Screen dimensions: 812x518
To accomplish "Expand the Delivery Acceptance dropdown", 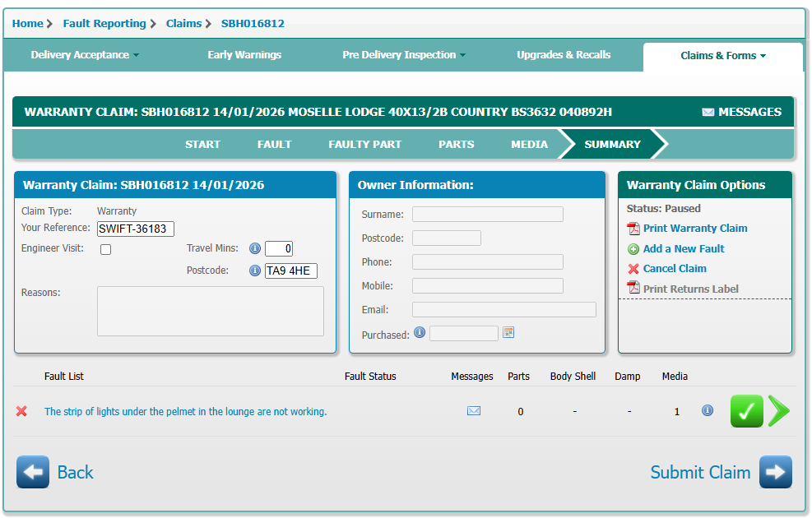I will click(x=85, y=55).
